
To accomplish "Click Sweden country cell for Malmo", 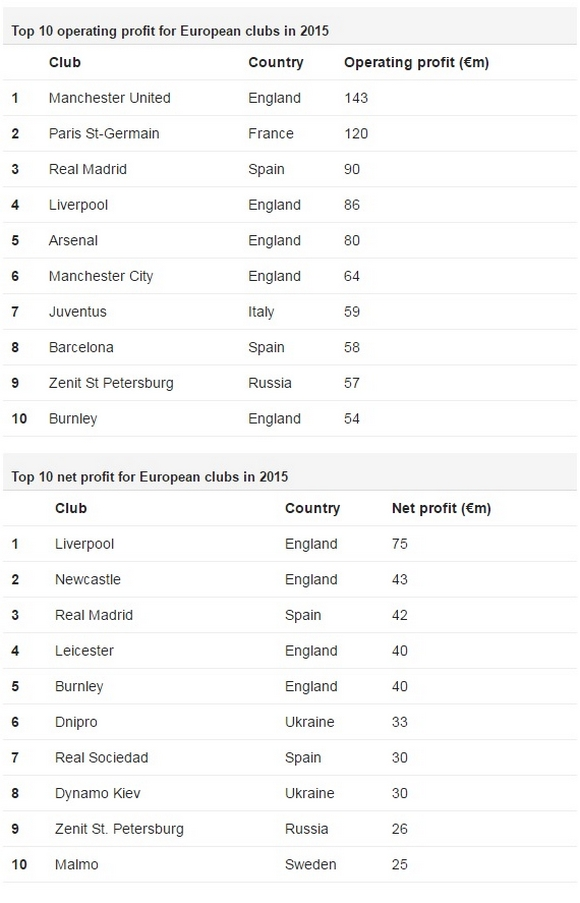I will pyautogui.click(x=310, y=864).
